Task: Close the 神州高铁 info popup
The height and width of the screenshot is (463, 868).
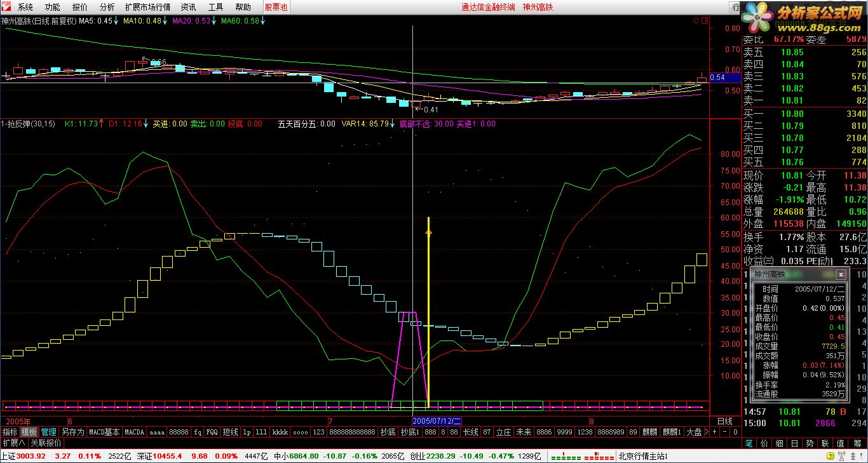Action: pyautogui.click(x=841, y=274)
